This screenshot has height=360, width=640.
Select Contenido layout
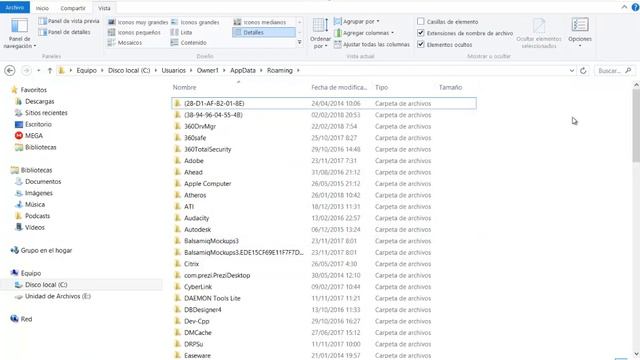coord(189,42)
